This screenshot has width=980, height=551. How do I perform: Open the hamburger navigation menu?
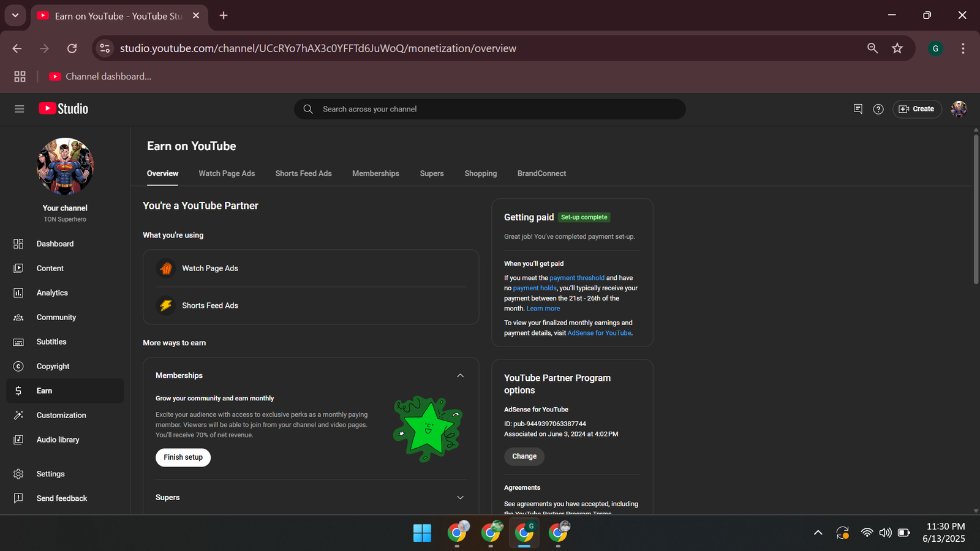point(19,109)
